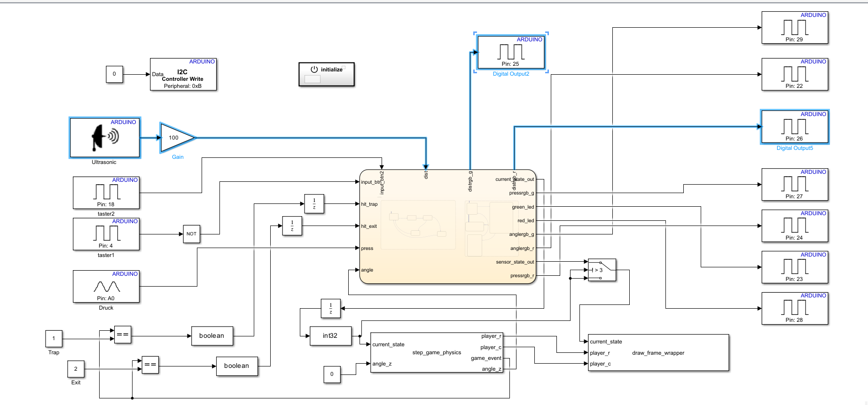Select the int32 conversion block
The image size is (868, 405).
pos(330,336)
